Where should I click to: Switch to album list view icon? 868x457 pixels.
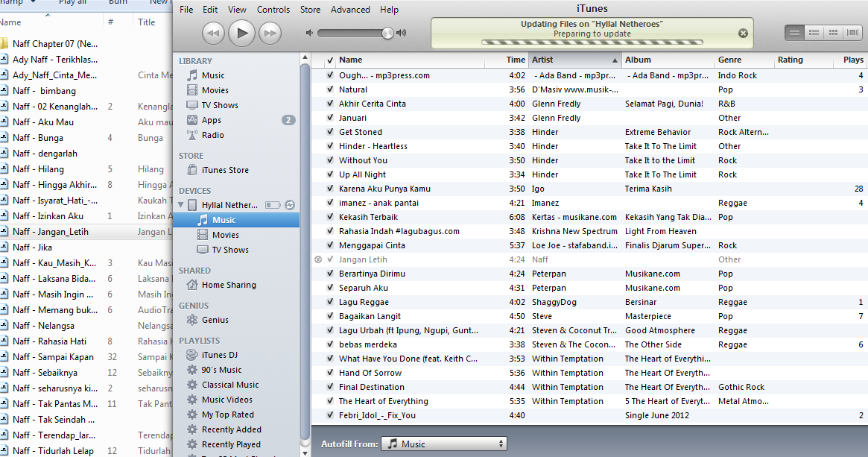click(x=814, y=33)
